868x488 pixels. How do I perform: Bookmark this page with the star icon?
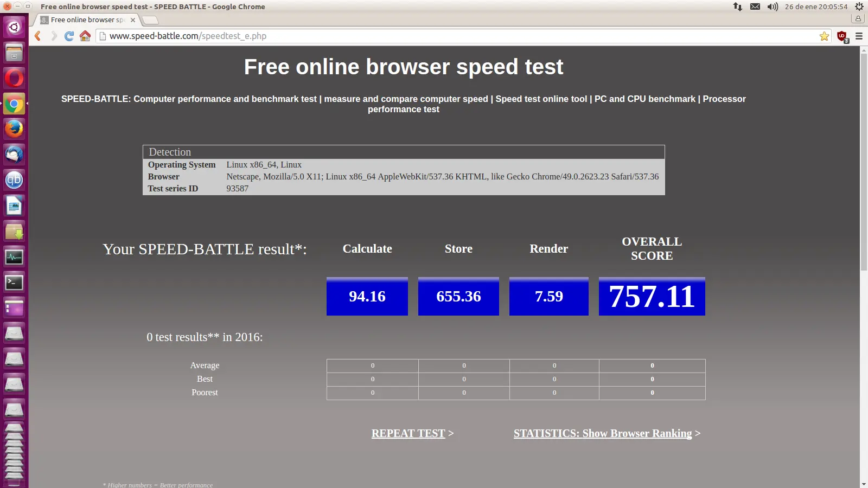pos(824,36)
